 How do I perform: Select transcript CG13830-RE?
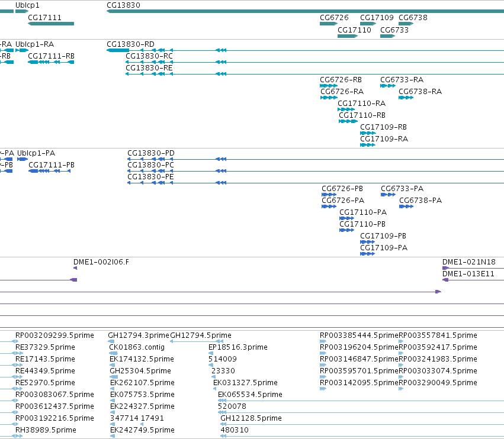coord(314,74)
